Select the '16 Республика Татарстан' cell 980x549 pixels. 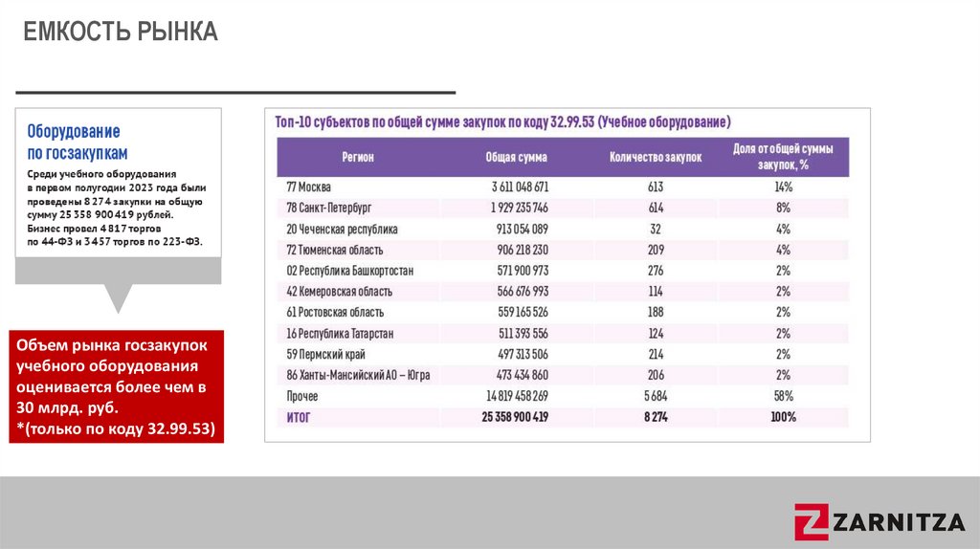coord(340,334)
